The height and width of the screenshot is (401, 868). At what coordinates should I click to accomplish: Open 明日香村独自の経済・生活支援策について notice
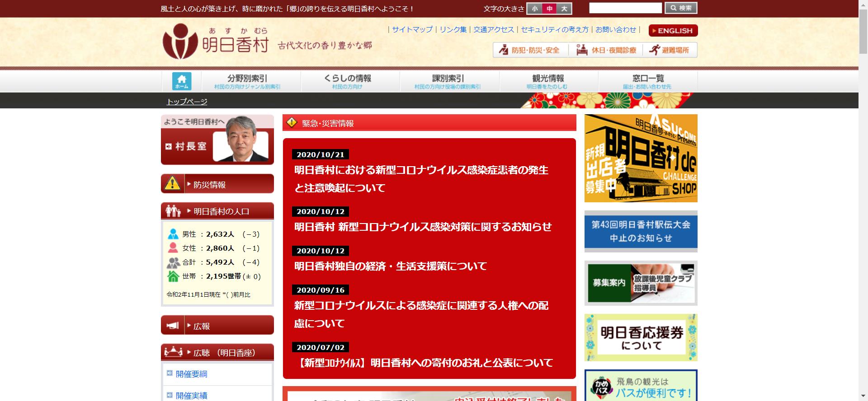pyautogui.click(x=391, y=266)
